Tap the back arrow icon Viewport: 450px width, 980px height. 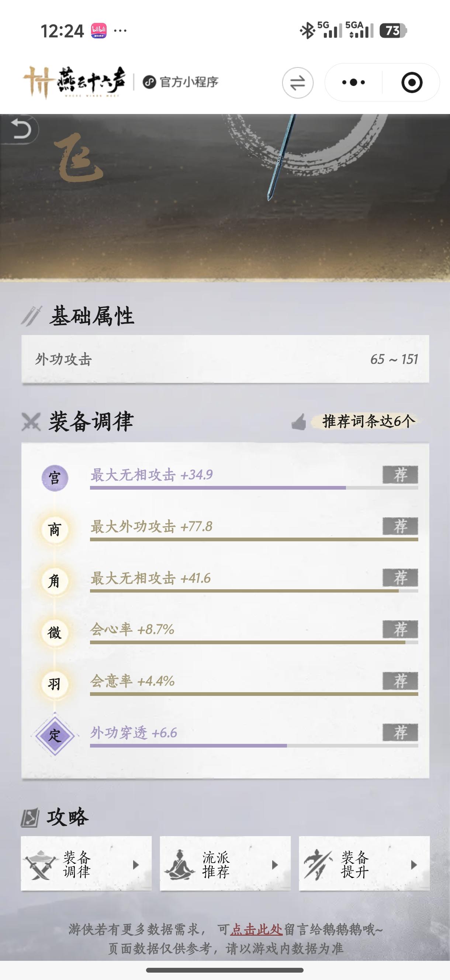[20, 130]
